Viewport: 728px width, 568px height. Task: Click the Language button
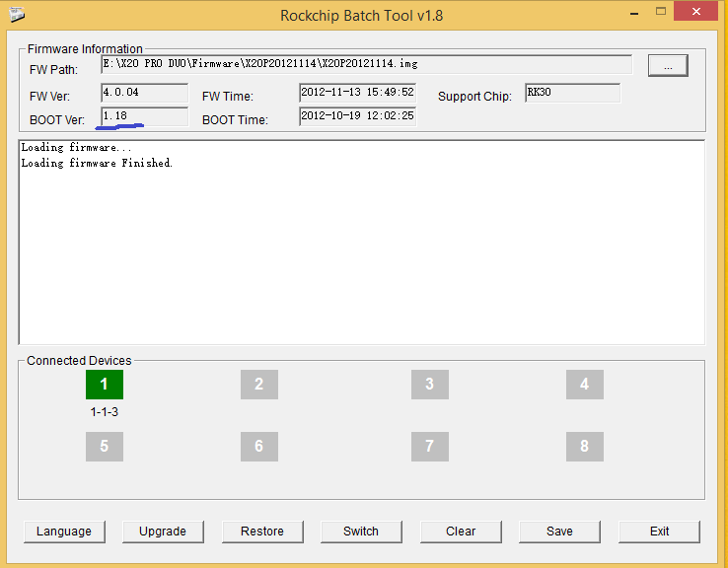pos(64,532)
